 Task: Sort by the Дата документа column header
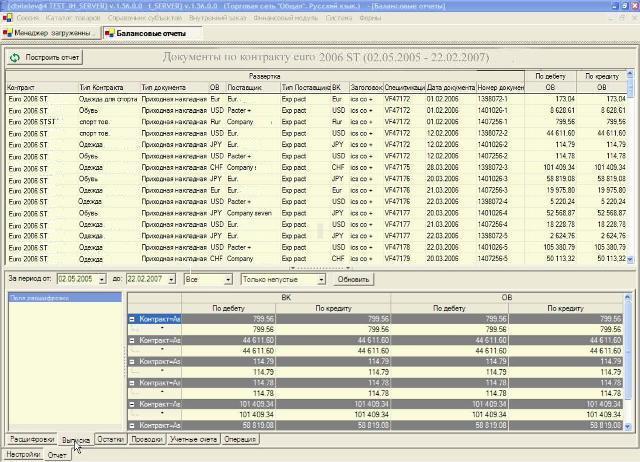(x=451, y=87)
